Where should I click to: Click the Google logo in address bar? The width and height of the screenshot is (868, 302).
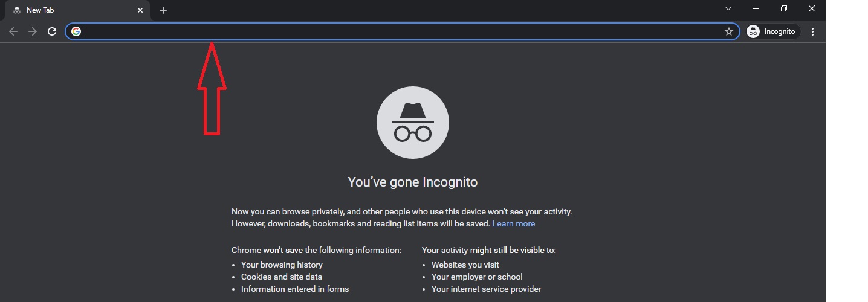click(76, 31)
